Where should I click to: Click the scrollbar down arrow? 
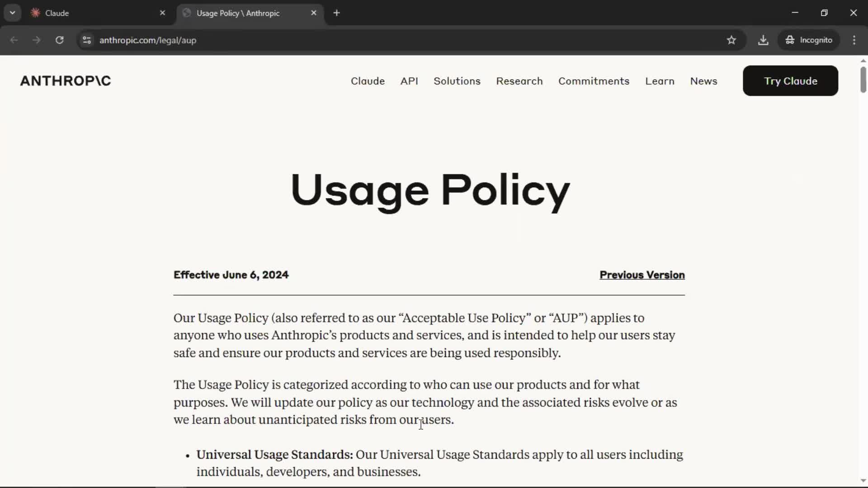coord(863,481)
